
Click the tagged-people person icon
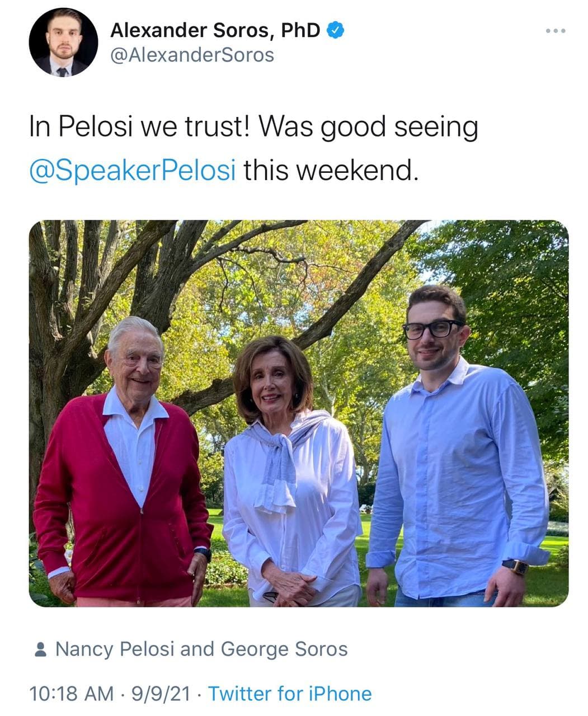40,649
